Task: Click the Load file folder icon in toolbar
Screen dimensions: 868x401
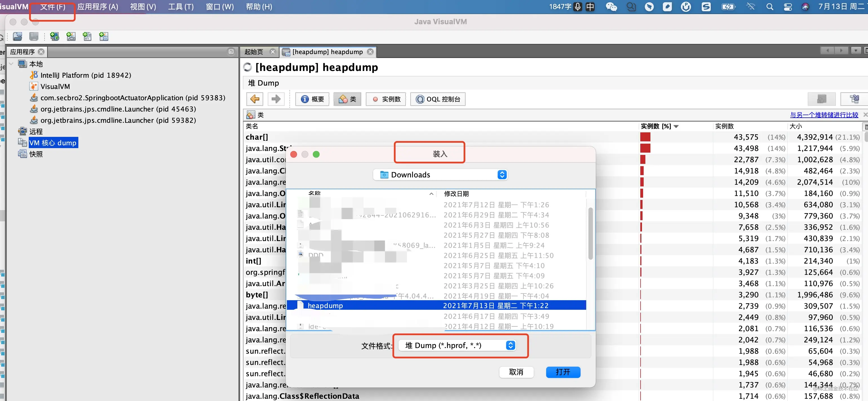Action: click(x=17, y=36)
